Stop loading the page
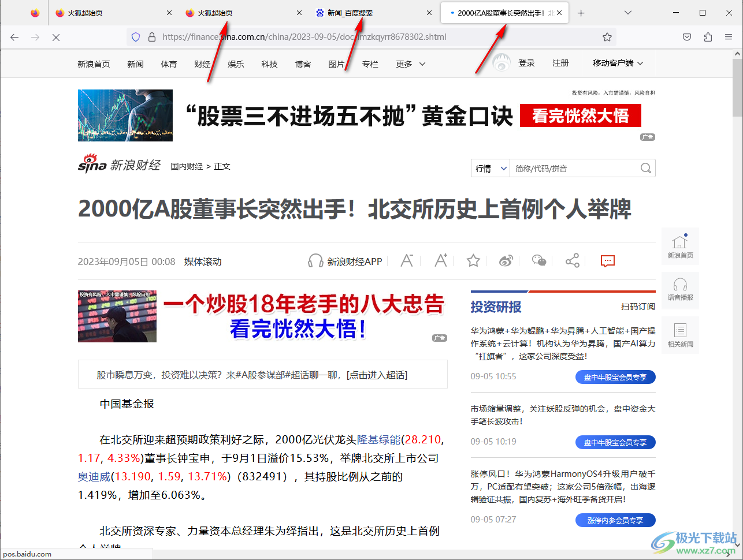 point(56,37)
